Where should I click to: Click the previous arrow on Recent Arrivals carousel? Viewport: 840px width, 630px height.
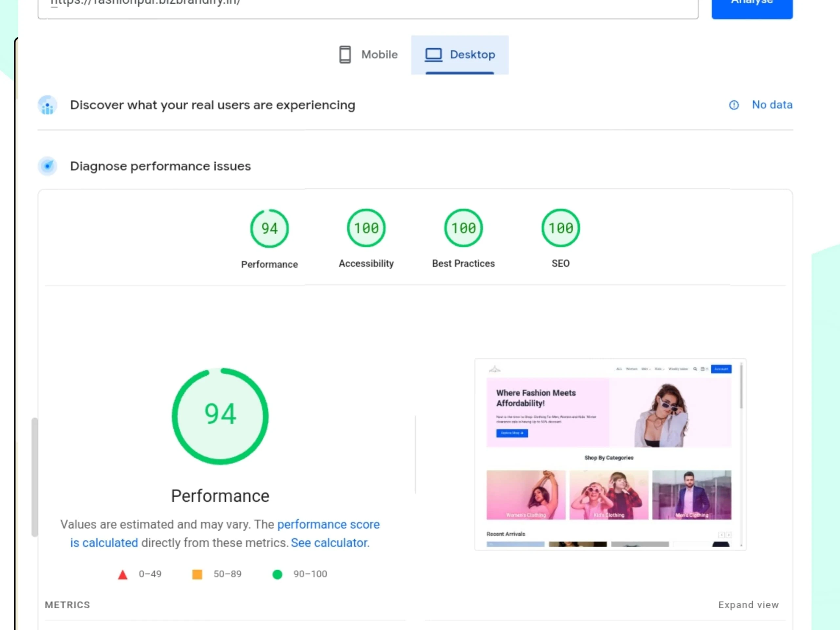click(x=722, y=535)
